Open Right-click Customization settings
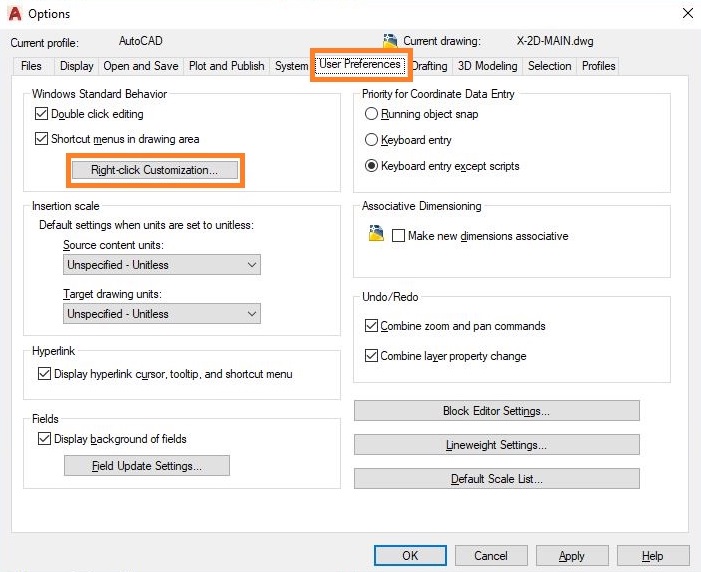 (x=154, y=170)
